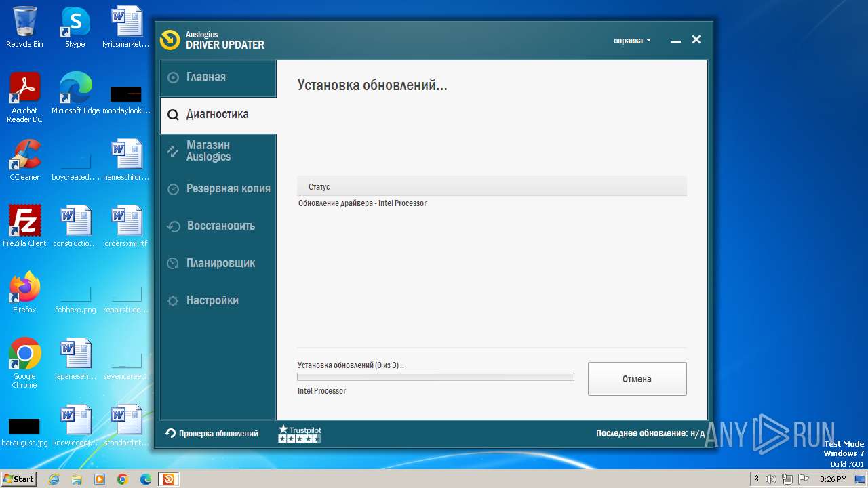Image resolution: width=868 pixels, height=488 pixels.
Task: Open the Восстановить tab
Action: (218, 226)
